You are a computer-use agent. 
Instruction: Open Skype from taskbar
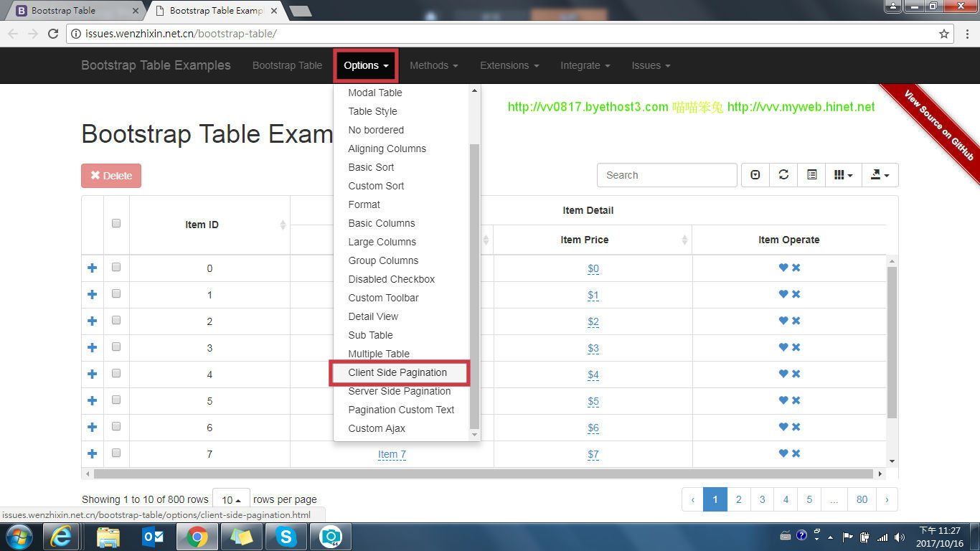point(286,537)
